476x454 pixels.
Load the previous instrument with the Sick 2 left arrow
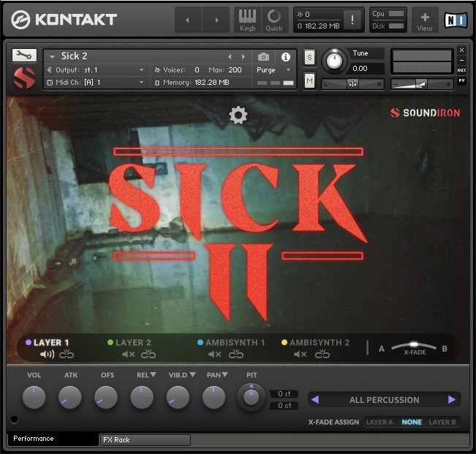[x=230, y=56]
